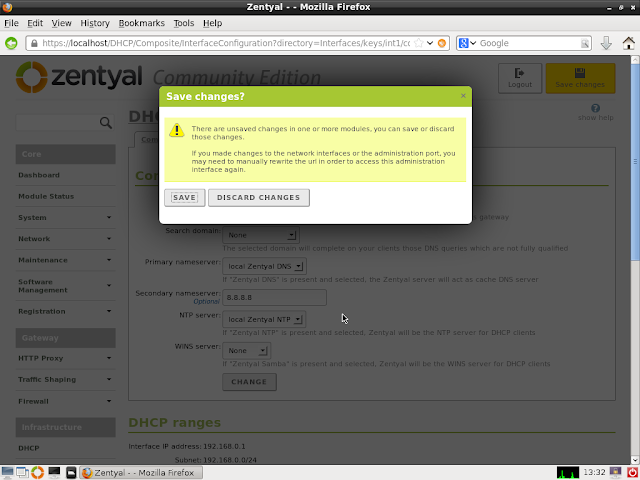The width and height of the screenshot is (640, 480).
Task: Expand the Maintenance sidebar menu
Action: point(65,260)
